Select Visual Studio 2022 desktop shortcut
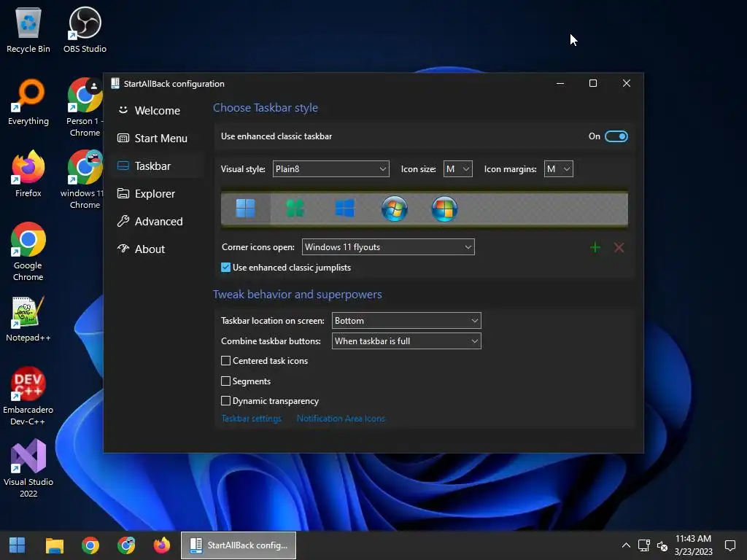 [28, 469]
